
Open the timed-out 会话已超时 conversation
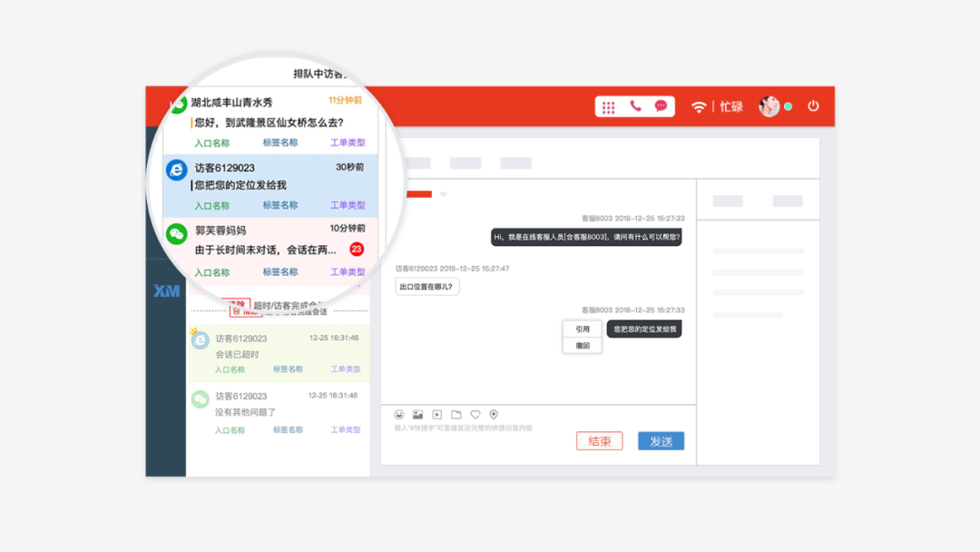point(279,354)
